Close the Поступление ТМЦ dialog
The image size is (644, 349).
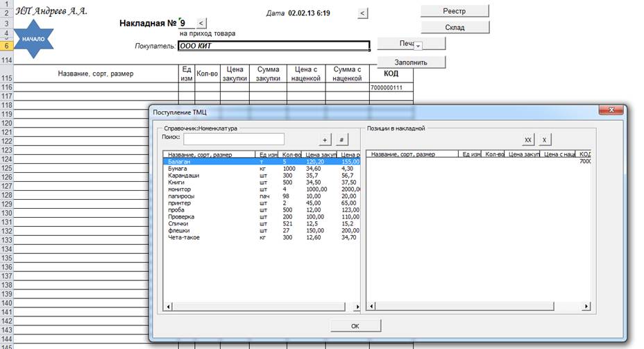point(611,110)
